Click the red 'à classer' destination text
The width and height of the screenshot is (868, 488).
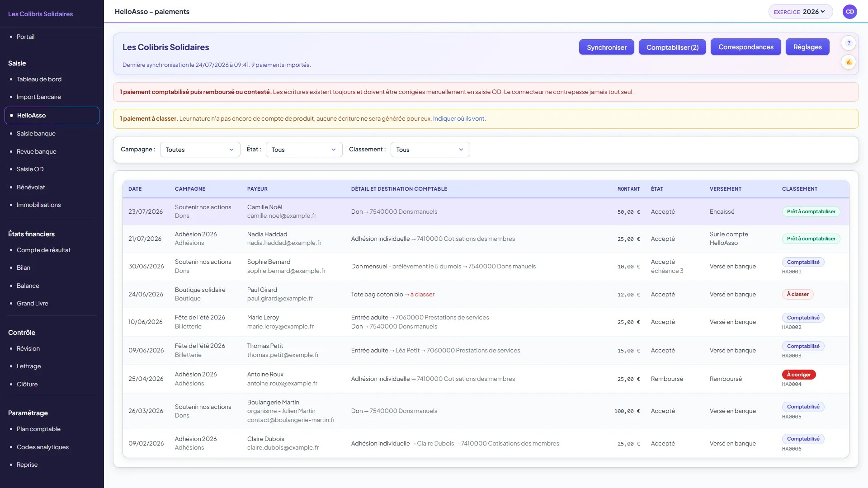[422, 294]
